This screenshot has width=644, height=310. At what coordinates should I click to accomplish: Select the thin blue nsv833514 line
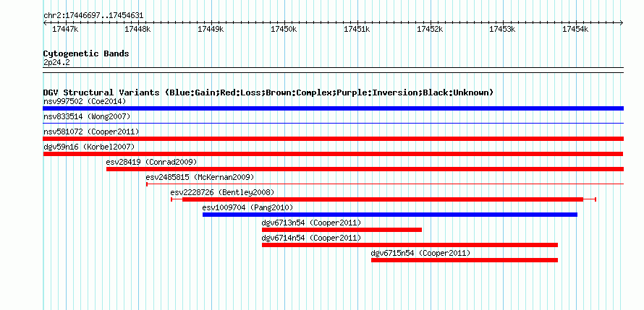[x=333, y=123]
